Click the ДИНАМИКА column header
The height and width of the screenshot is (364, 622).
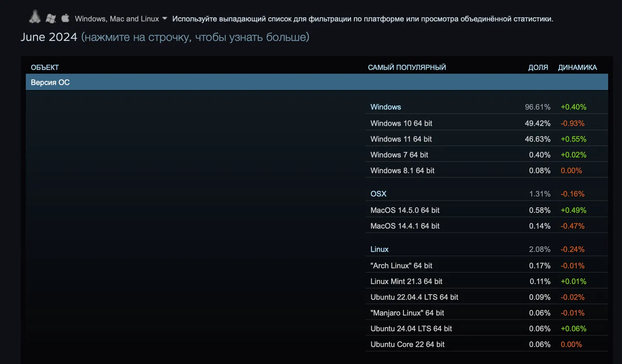tap(577, 67)
